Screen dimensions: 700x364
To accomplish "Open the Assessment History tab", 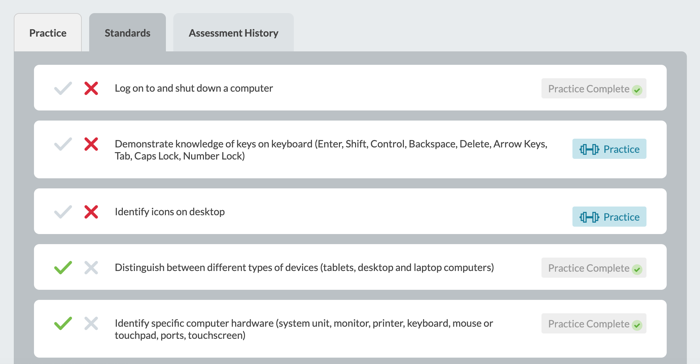I will (x=233, y=33).
